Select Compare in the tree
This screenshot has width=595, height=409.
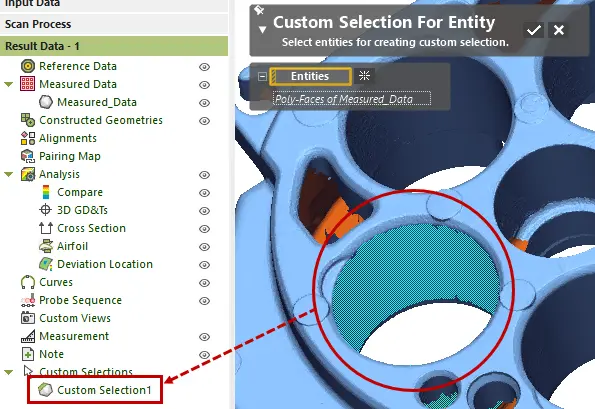(80, 192)
